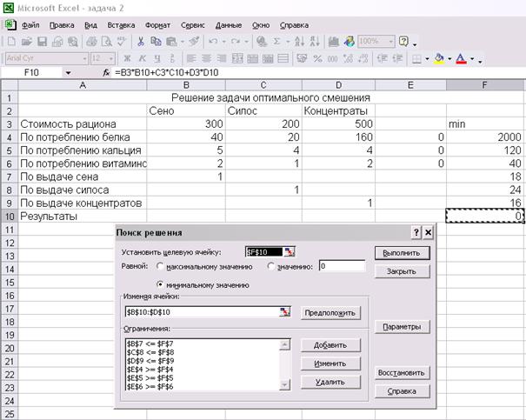This screenshot has width=526, height=420.
Task: Click the Chart Wizard icon in toolbar
Action: 335,41
